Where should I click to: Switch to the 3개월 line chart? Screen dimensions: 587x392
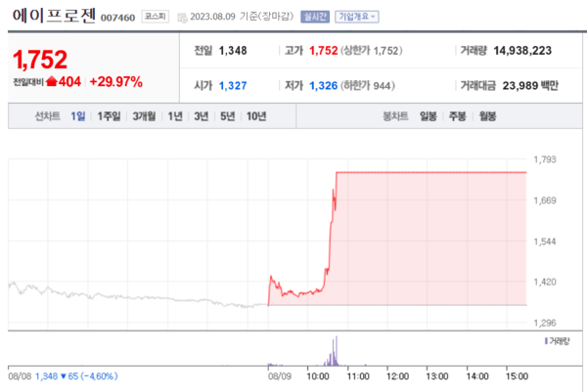(x=144, y=116)
